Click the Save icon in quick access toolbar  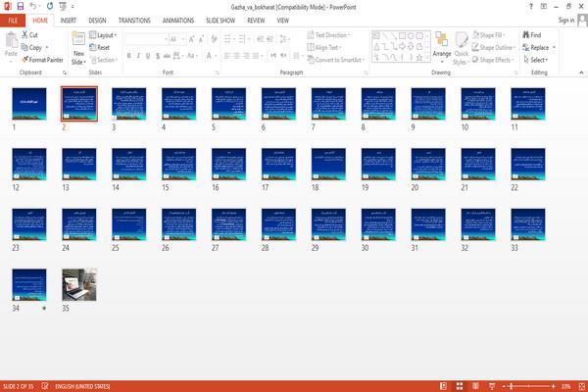[21, 6]
